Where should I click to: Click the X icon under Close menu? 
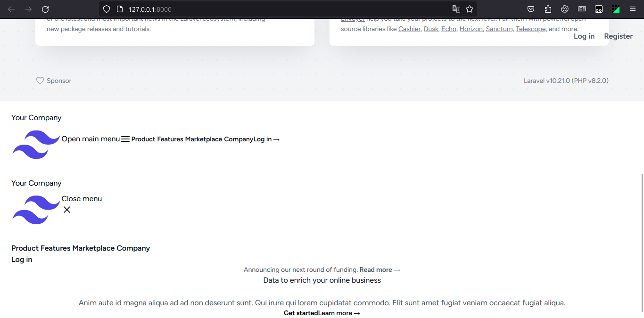(x=67, y=210)
